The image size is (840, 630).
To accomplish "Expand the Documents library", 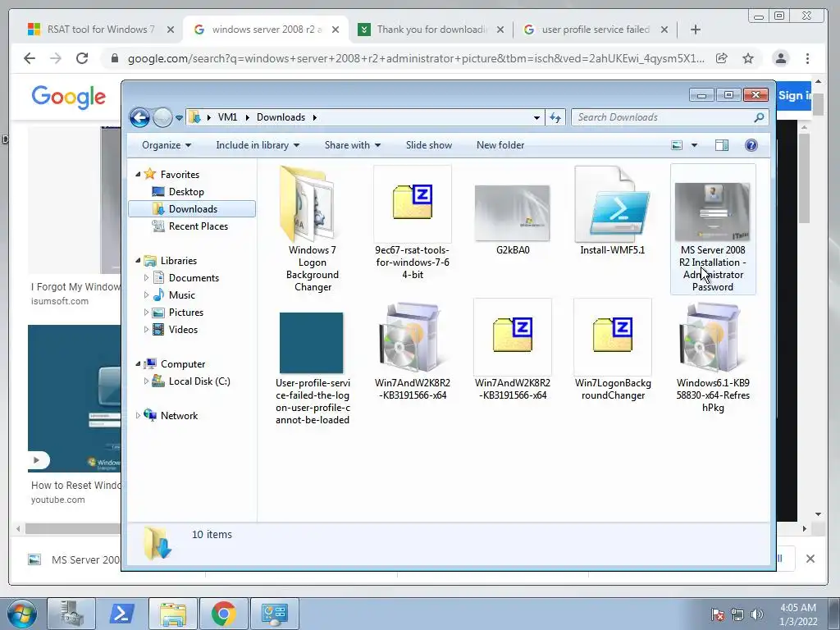I will (x=146, y=278).
